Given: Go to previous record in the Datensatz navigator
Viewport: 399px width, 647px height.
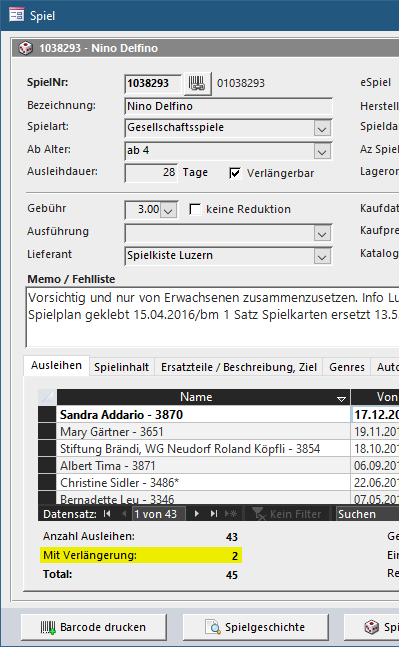Looking at the screenshot, I should (x=123, y=514).
